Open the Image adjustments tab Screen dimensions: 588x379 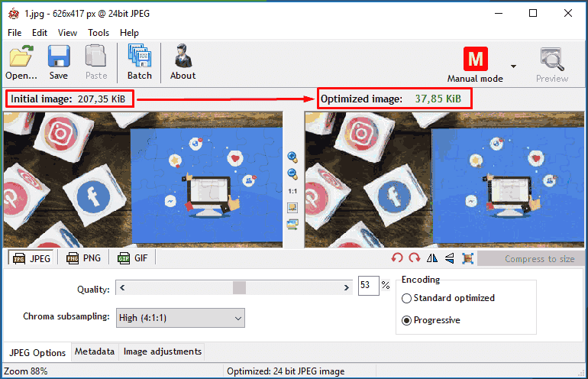163,351
